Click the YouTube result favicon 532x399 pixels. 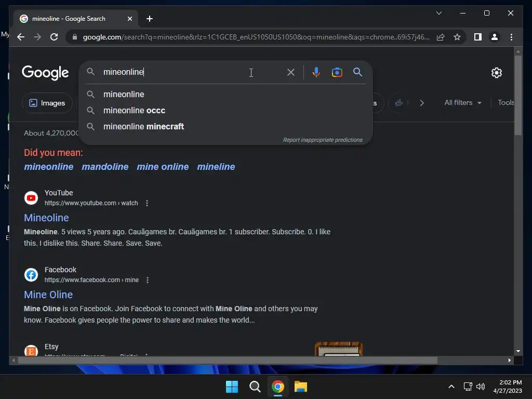coord(31,198)
